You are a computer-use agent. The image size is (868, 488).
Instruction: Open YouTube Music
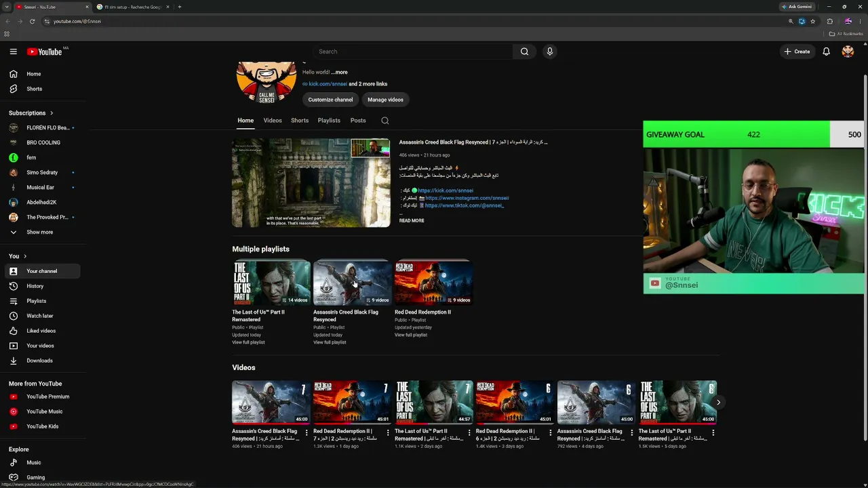coord(42,411)
